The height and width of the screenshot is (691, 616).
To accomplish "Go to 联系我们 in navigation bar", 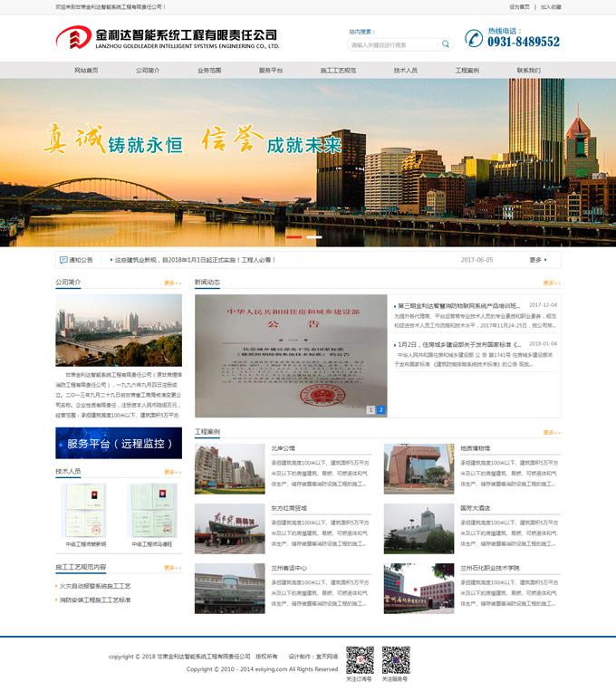I will (x=528, y=70).
